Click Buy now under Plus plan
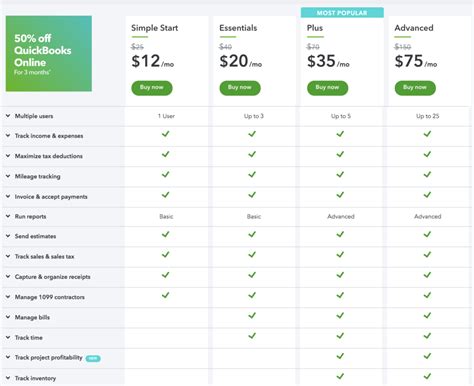This screenshot has height=386, width=474. (x=327, y=88)
